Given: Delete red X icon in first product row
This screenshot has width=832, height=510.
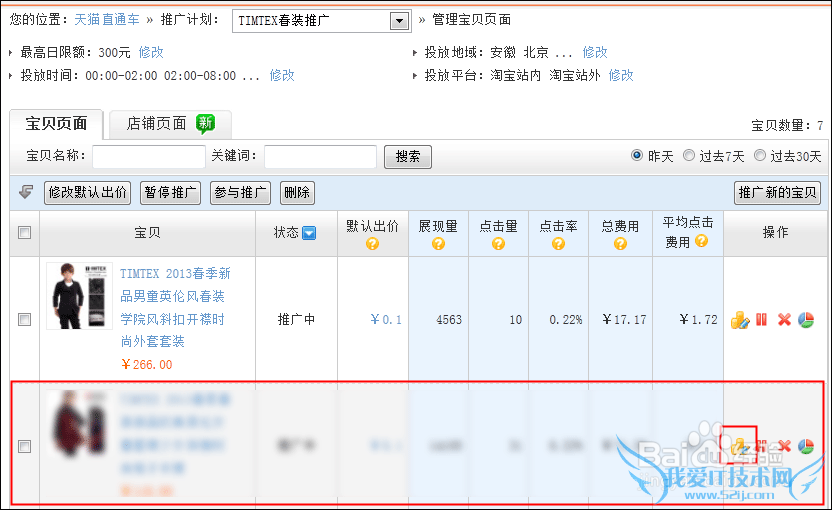Looking at the screenshot, I should tap(784, 319).
